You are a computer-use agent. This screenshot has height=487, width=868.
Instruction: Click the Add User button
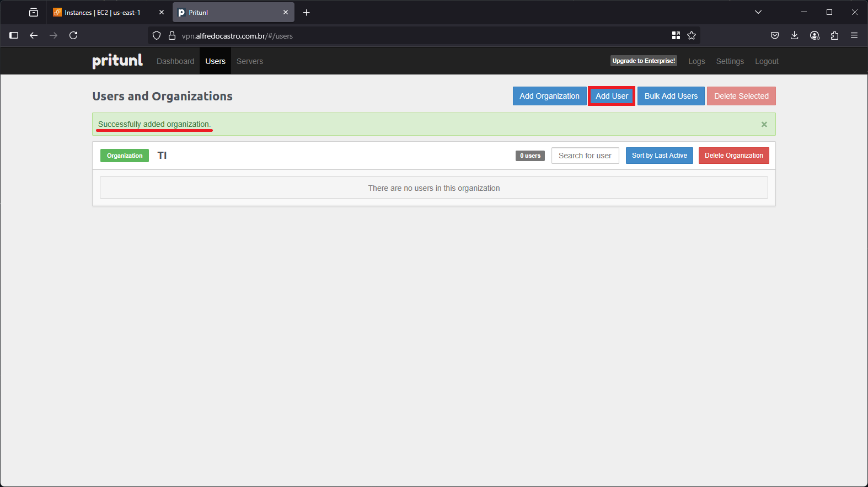(612, 96)
